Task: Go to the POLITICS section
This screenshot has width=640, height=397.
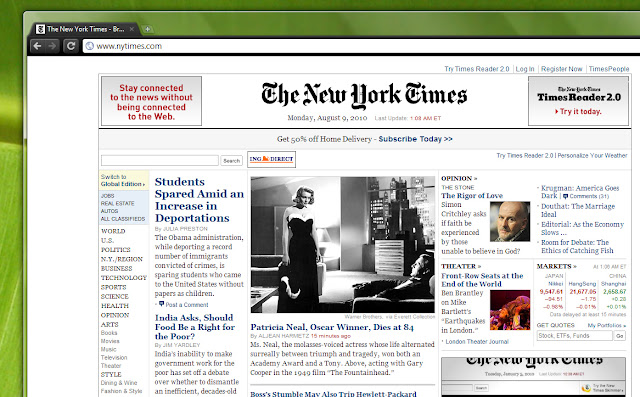Action: pyautogui.click(x=116, y=250)
